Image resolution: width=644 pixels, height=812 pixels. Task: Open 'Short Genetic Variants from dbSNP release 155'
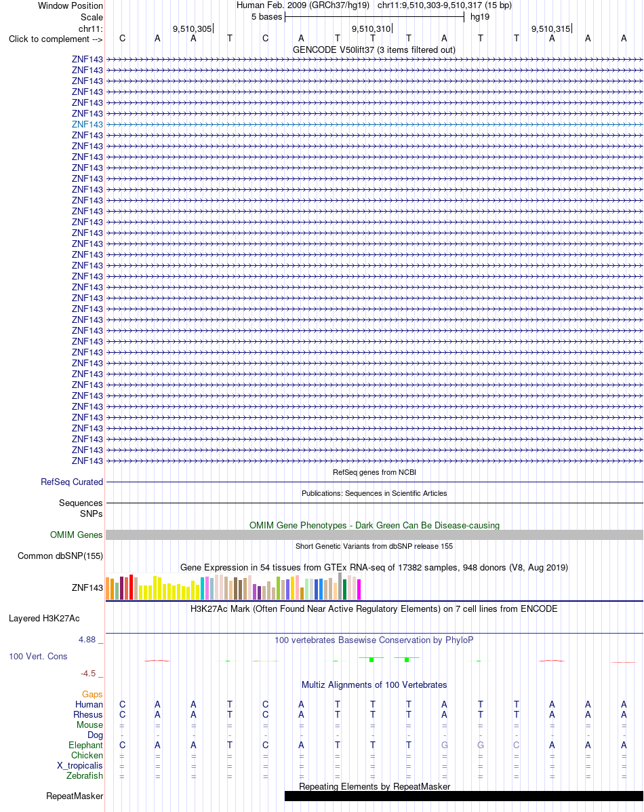(374, 546)
